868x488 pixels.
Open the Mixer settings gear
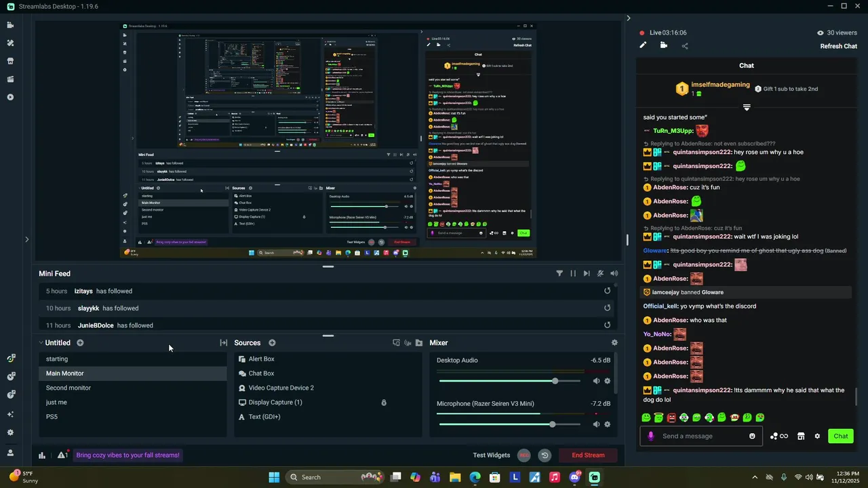[614, 343]
